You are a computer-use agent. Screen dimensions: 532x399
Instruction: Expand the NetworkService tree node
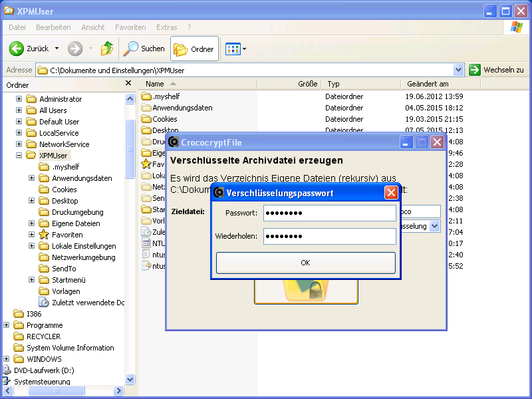click(x=19, y=144)
